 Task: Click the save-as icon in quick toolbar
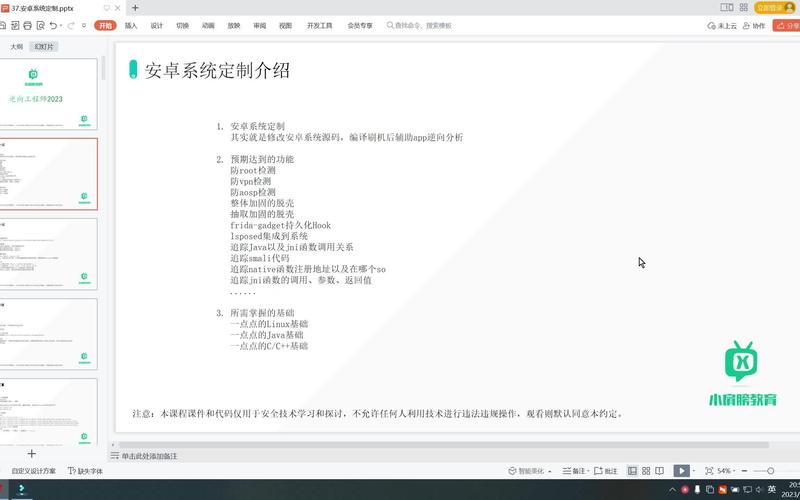tap(15, 26)
